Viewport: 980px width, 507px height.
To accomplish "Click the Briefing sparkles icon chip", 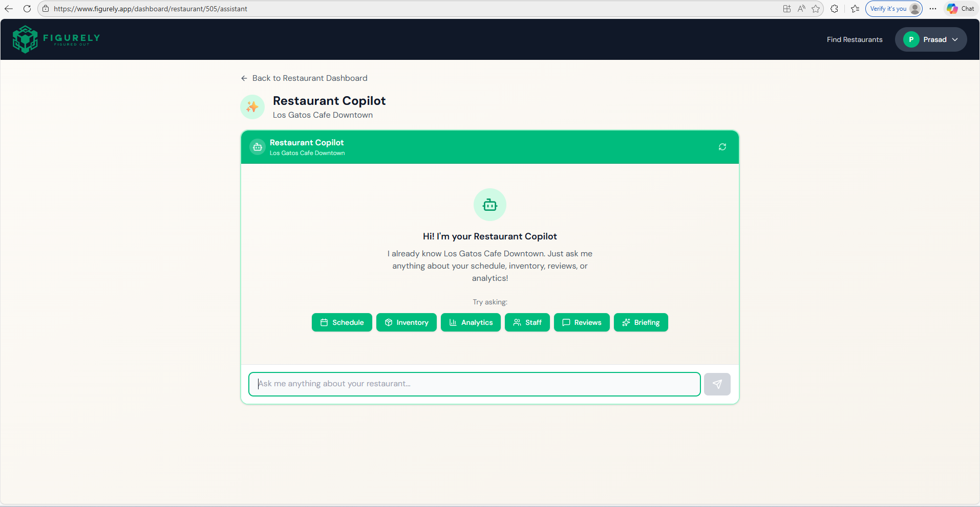I will 641,322.
